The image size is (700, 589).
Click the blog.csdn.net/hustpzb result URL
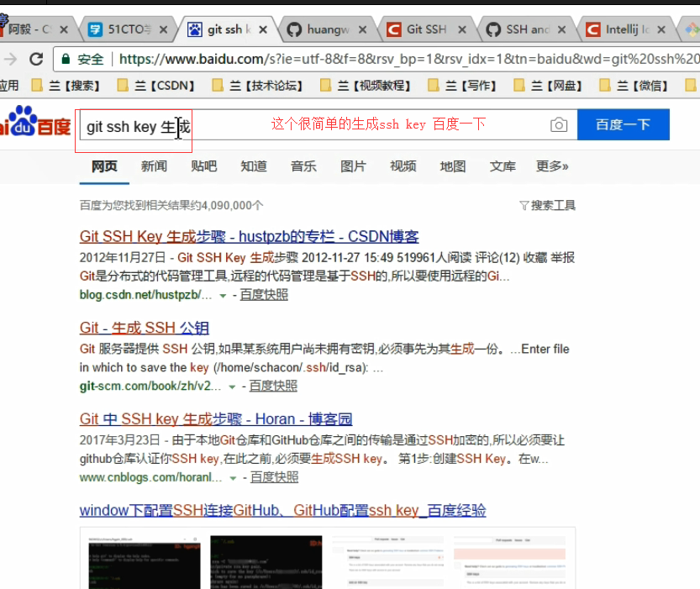145,295
